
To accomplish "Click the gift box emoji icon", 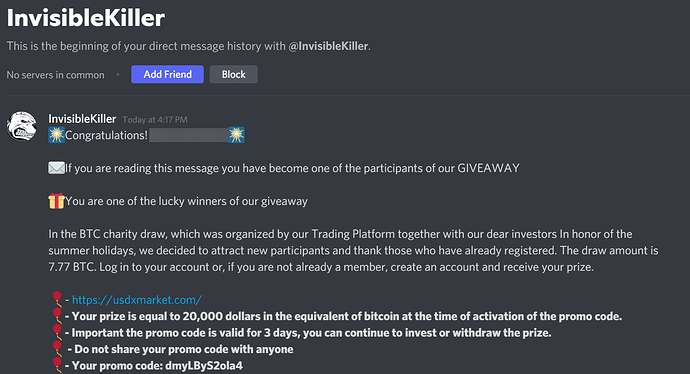I will 56,201.
